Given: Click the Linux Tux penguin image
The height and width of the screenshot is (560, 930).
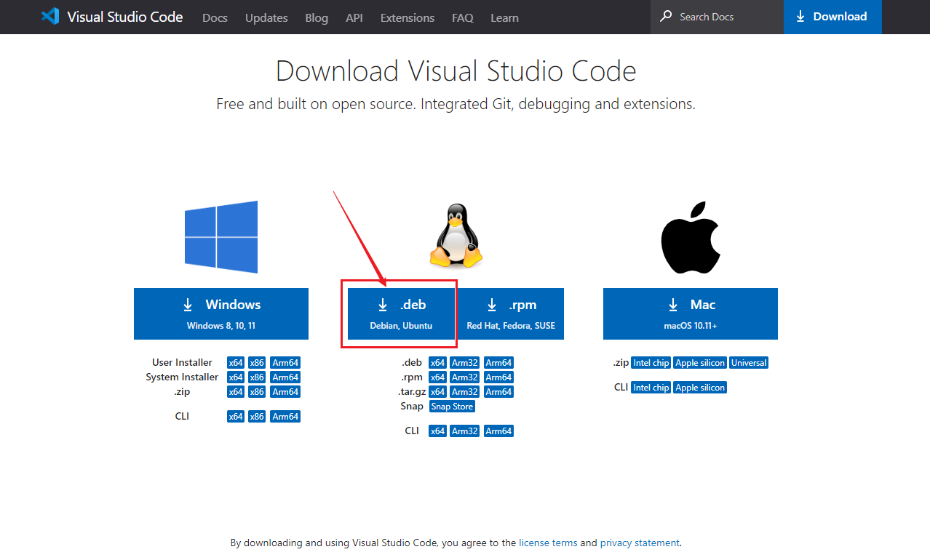Looking at the screenshot, I should [x=456, y=236].
